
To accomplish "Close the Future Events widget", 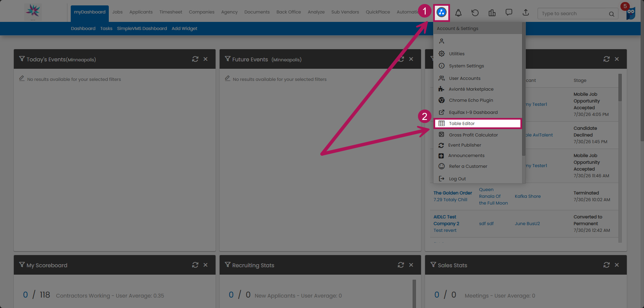I will pyautogui.click(x=411, y=59).
